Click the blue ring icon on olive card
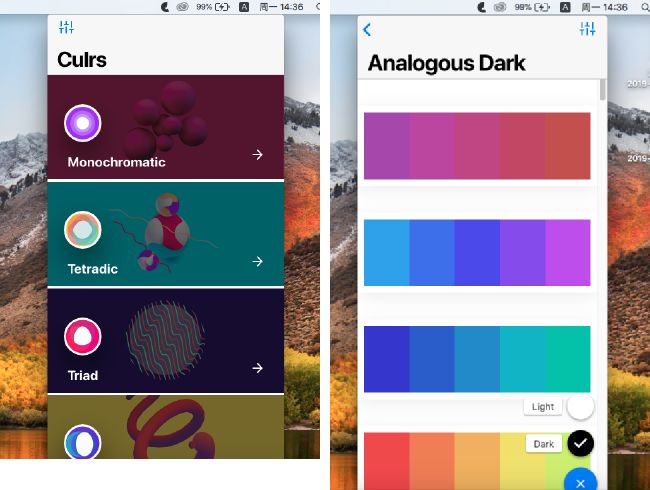 pos(83,442)
